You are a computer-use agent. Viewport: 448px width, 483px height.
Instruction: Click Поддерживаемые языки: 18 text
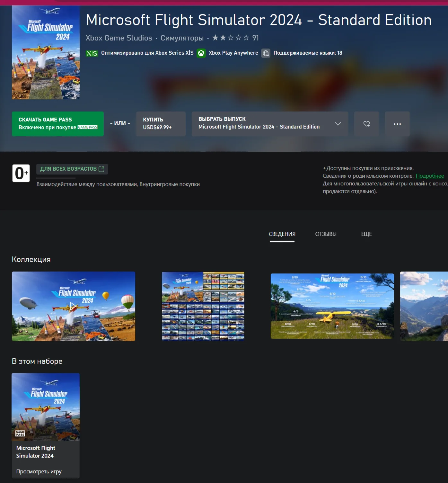(308, 53)
